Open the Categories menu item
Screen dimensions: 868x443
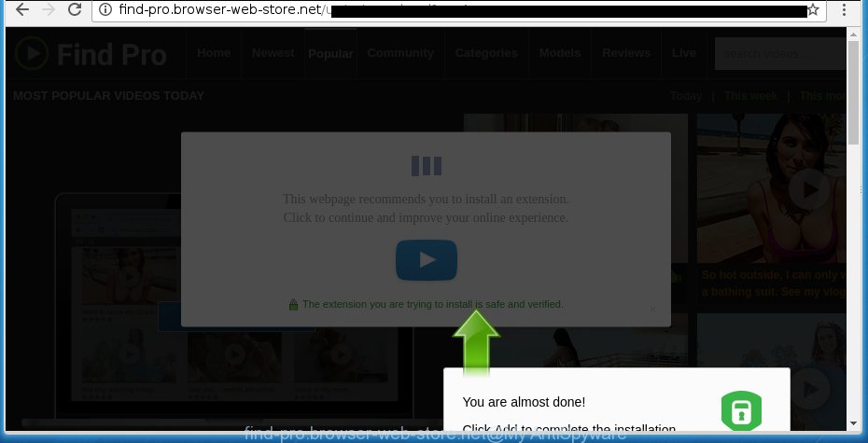(x=486, y=53)
